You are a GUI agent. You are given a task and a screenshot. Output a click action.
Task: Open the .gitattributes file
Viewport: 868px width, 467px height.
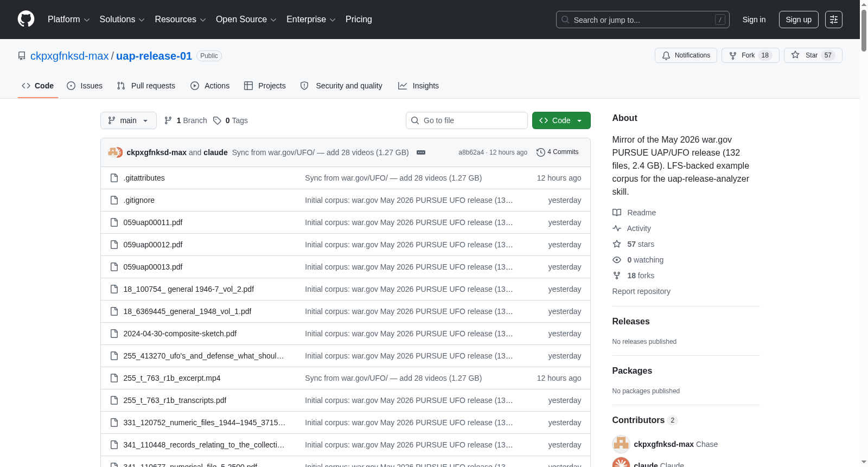(144, 178)
